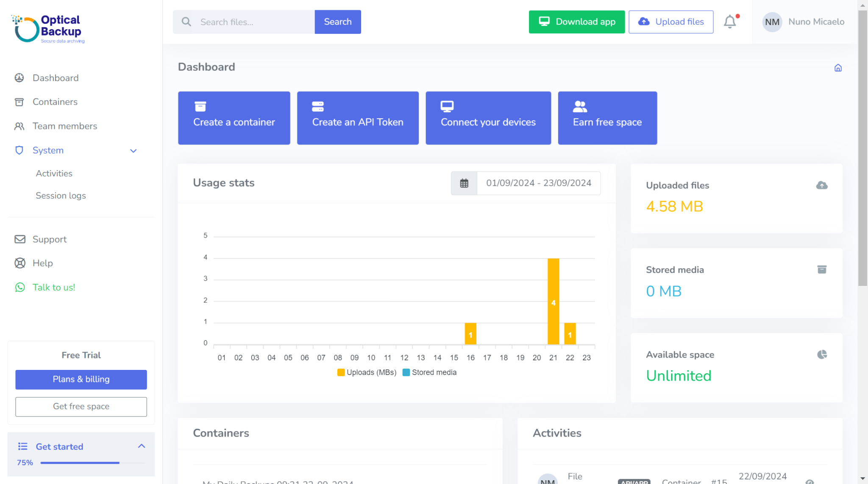Click the Plans & billing button
The height and width of the screenshot is (484, 868).
pos(81,379)
